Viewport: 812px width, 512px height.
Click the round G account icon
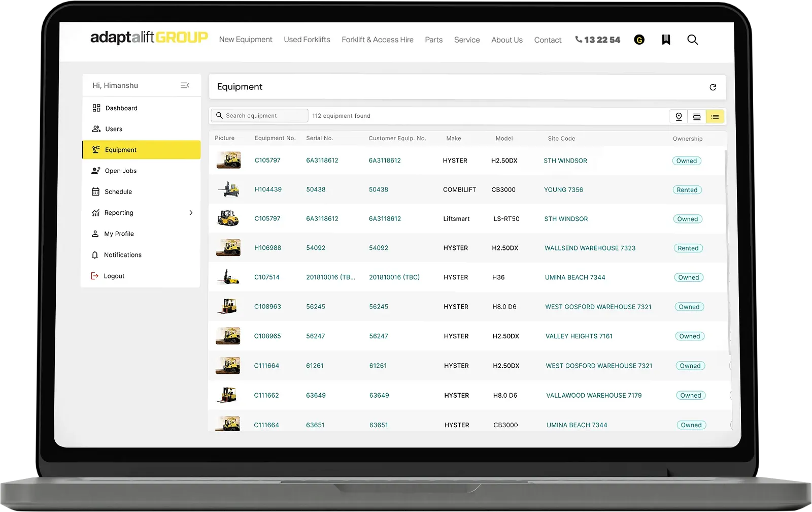639,40
